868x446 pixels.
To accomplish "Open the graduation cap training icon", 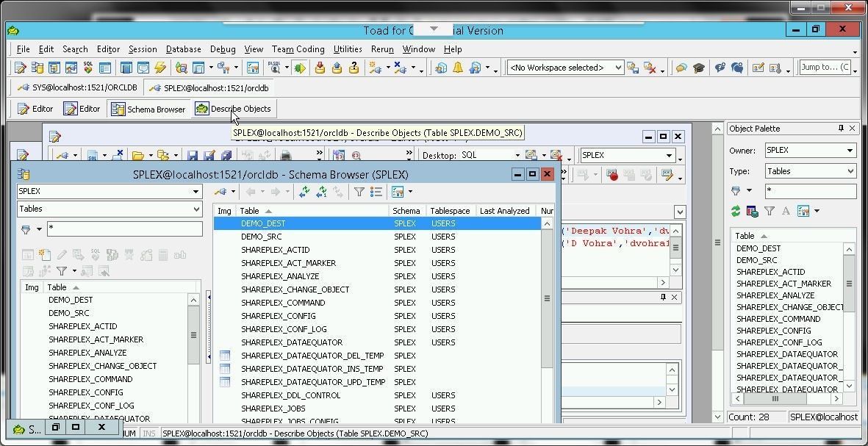I will 699,68.
